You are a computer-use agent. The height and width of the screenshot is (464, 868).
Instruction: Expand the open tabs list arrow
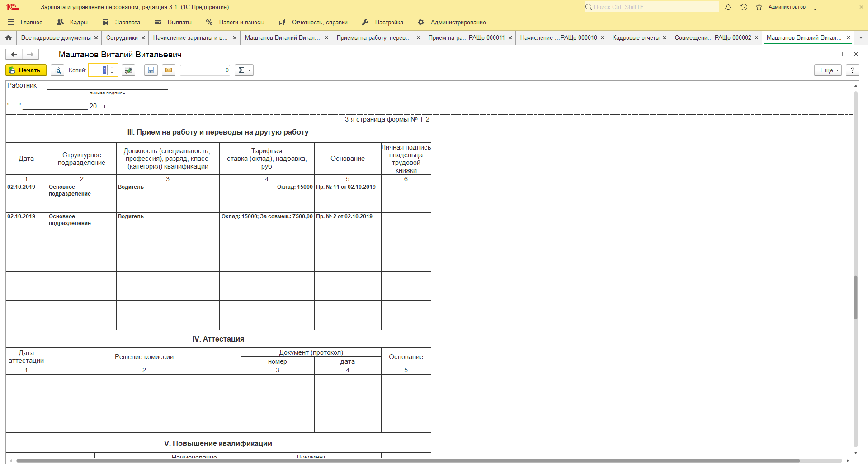tap(861, 38)
